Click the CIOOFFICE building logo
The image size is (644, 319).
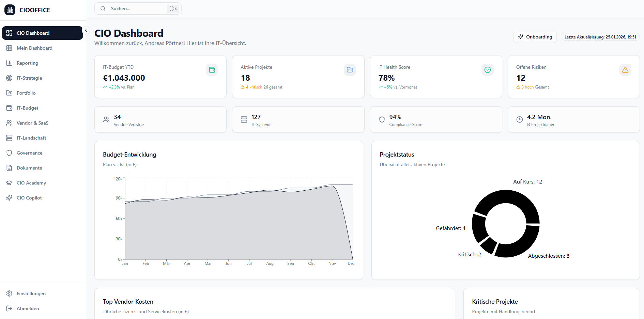click(10, 10)
